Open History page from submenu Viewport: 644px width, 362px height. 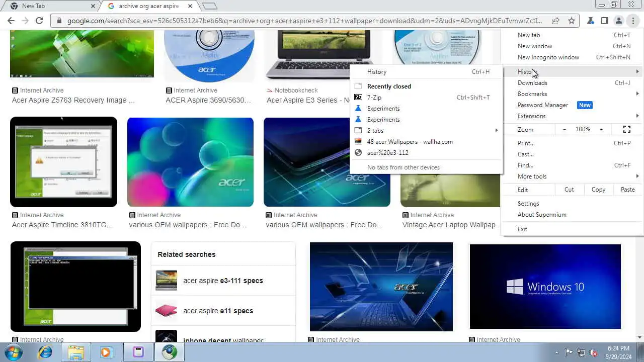426,72
